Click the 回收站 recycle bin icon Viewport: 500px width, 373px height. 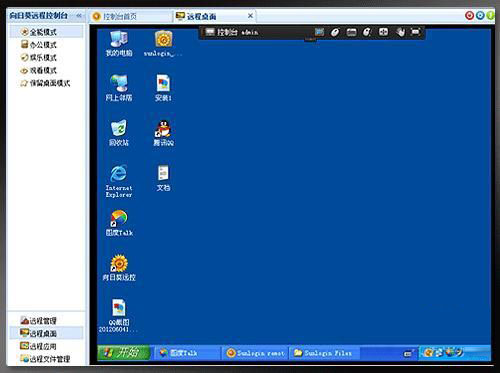click(119, 133)
